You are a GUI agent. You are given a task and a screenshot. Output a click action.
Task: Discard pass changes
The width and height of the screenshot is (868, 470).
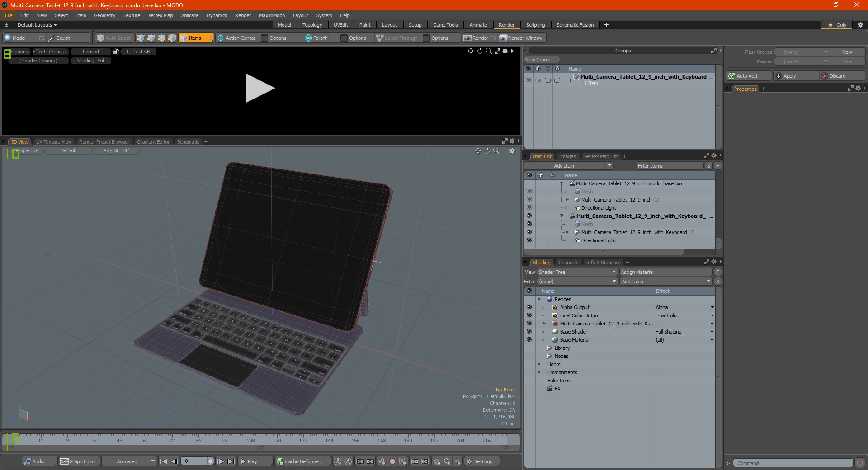(841, 76)
